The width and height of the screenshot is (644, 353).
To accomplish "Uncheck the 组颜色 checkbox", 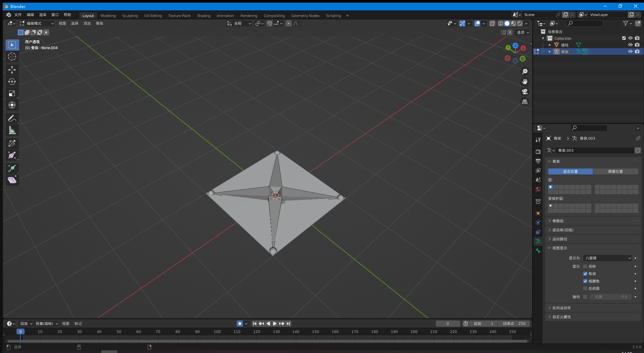I will click(585, 281).
